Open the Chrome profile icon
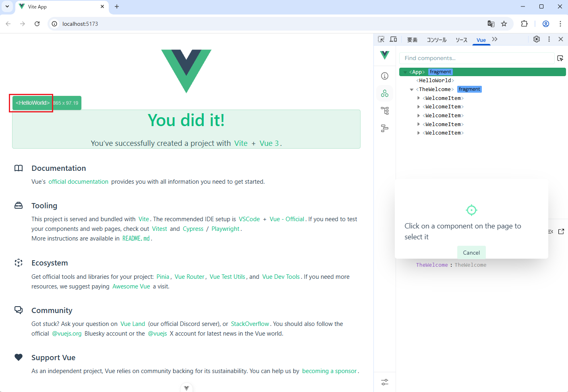 (x=546, y=24)
